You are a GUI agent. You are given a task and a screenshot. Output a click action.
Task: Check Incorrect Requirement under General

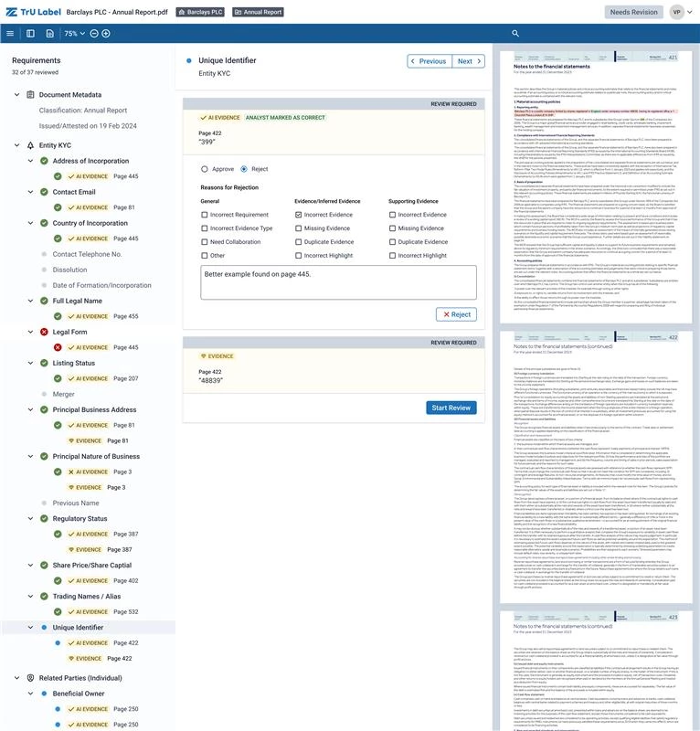click(x=205, y=215)
